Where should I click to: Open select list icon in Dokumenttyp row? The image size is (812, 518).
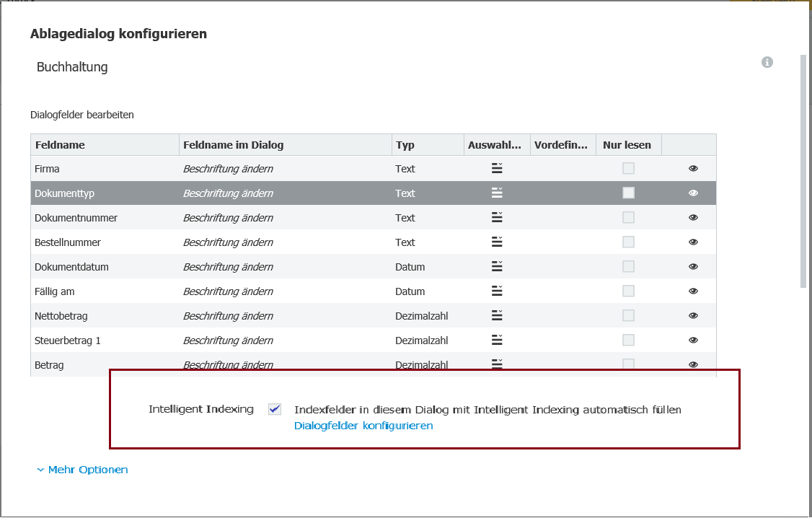(x=496, y=193)
